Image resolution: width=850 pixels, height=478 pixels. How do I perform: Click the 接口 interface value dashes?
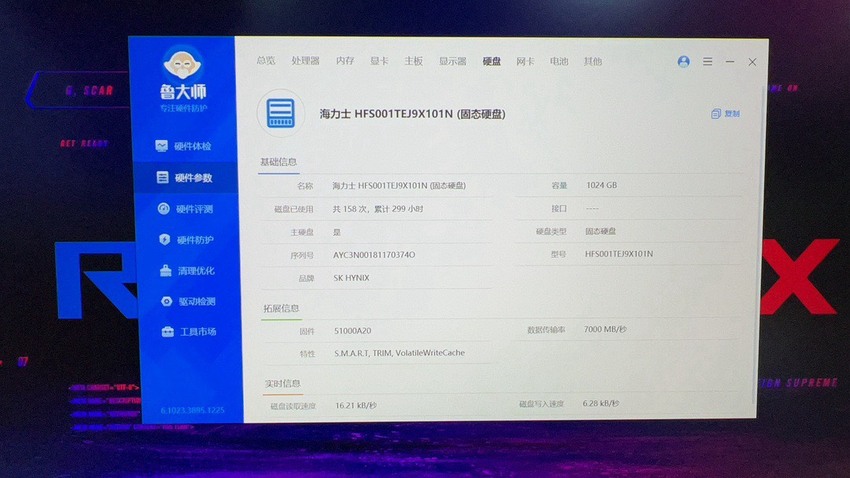592,208
